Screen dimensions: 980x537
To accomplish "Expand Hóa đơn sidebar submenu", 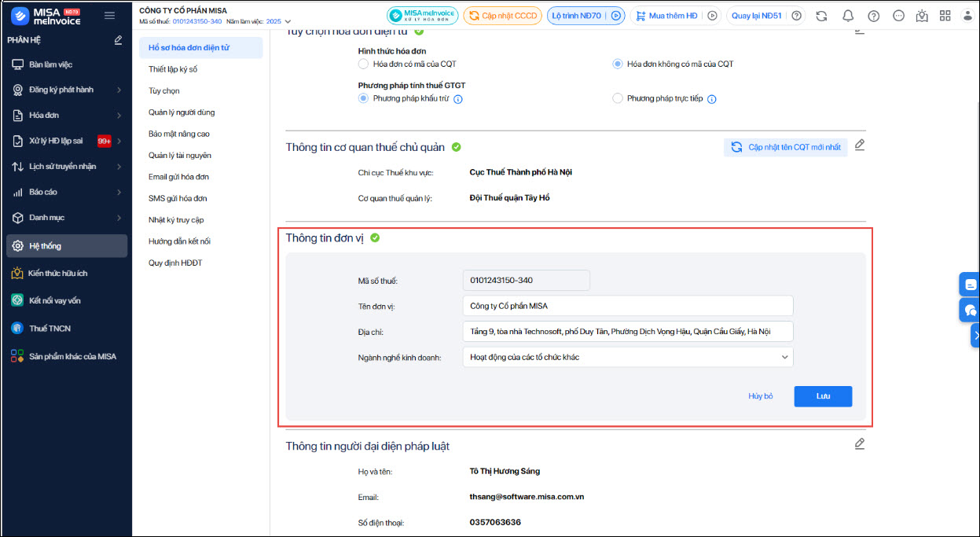I will click(x=119, y=116).
